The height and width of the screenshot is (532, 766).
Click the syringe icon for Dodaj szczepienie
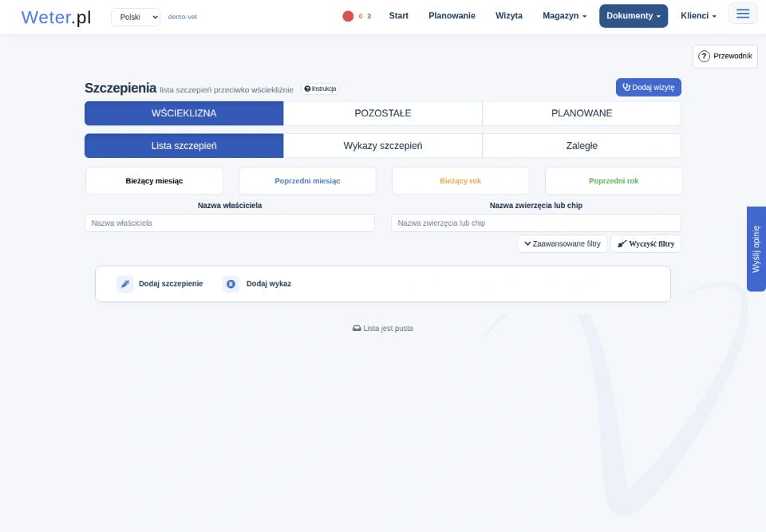click(125, 284)
